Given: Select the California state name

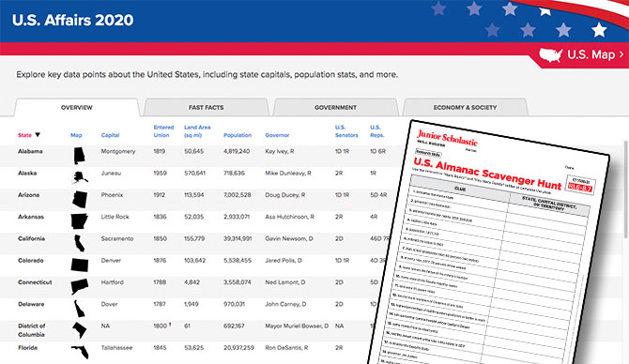Looking at the screenshot, I should pyautogui.click(x=31, y=238).
